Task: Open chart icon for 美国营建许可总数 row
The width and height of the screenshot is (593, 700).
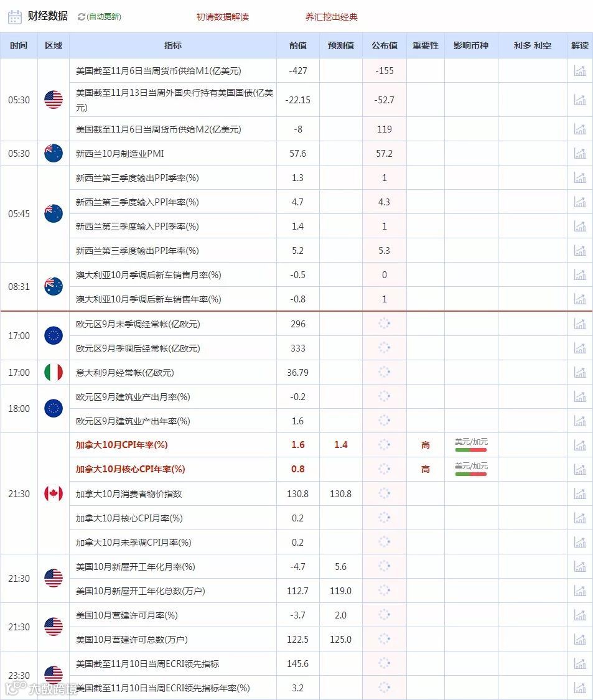Action: click(579, 639)
